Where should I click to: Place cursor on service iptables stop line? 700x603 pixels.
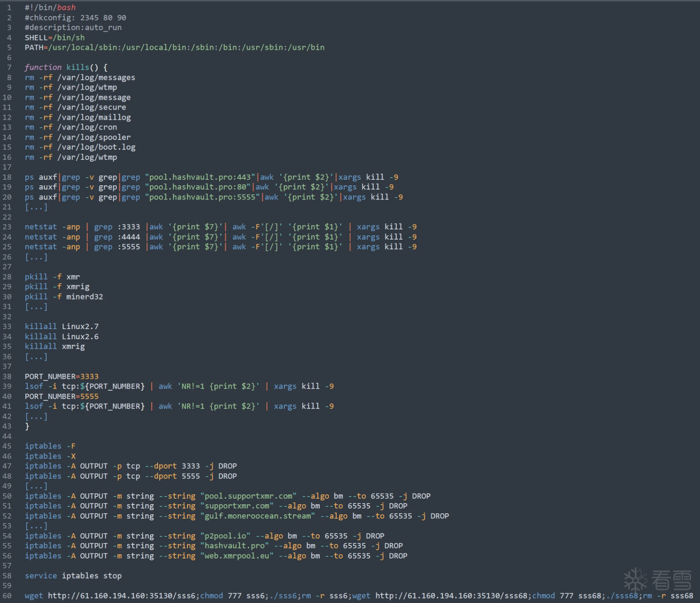(x=73, y=576)
